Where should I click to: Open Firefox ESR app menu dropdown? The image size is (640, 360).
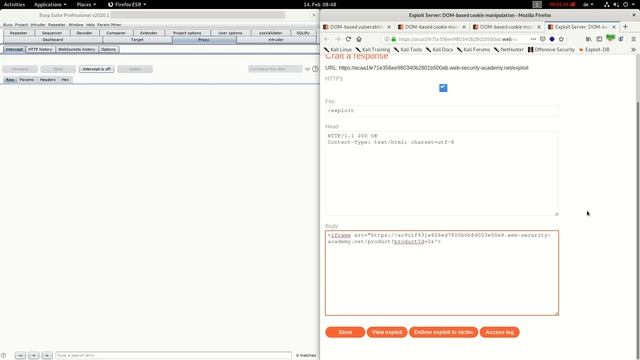127,4
